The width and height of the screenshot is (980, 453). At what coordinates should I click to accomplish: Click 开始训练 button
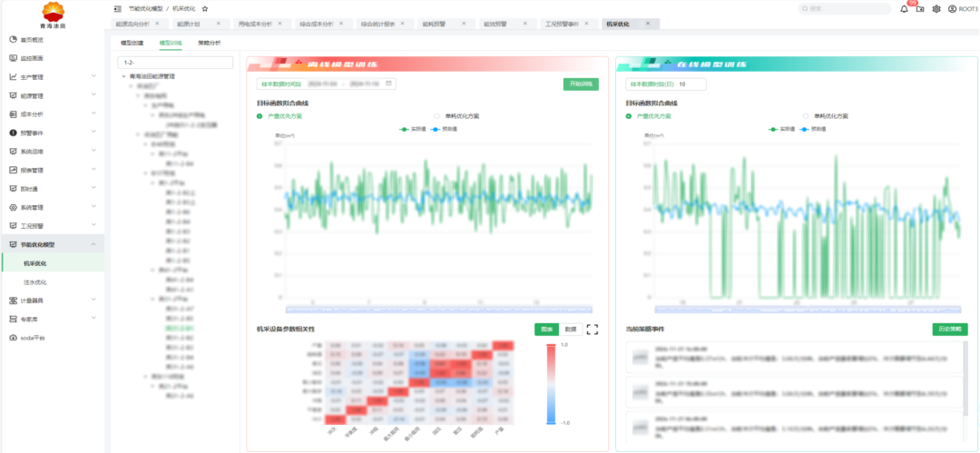[581, 84]
